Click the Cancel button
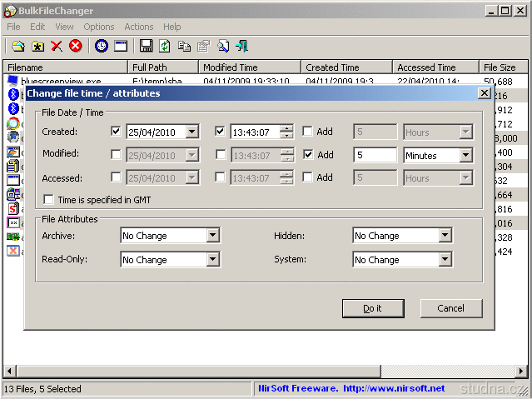Image resolution: width=532 pixels, height=399 pixels. [450, 308]
